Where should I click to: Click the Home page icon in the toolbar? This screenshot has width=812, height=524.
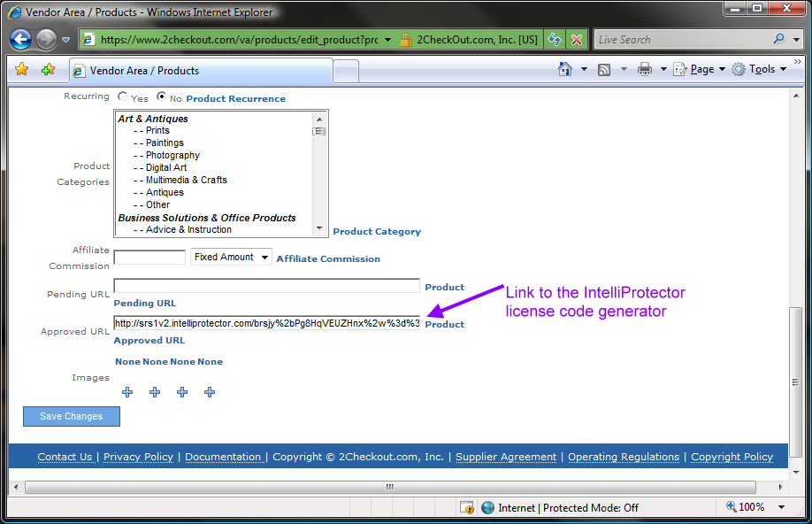pos(565,69)
